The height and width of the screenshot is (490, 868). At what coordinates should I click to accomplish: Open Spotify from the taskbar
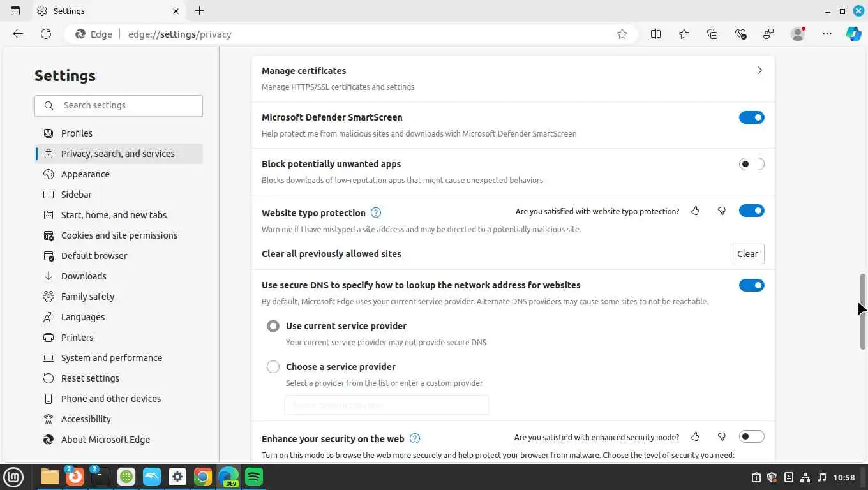pyautogui.click(x=254, y=477)
